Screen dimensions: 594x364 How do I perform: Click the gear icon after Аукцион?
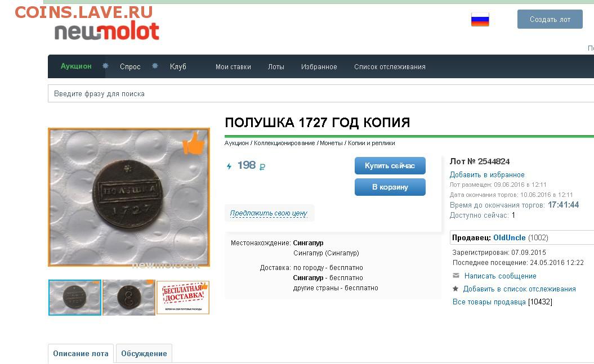point(105,66)
